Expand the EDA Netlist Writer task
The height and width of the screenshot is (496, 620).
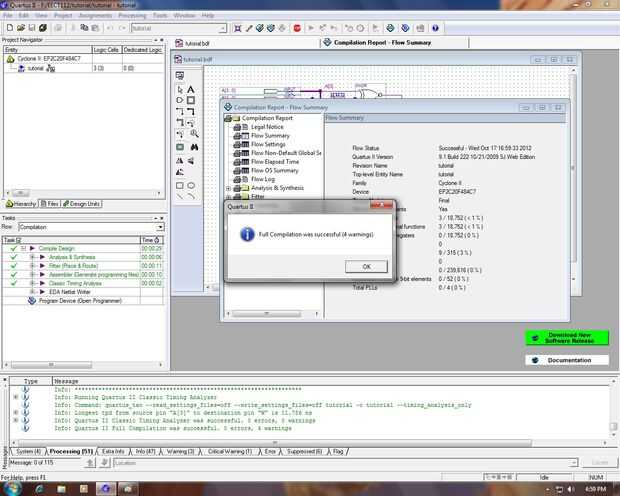pos(32,292)
